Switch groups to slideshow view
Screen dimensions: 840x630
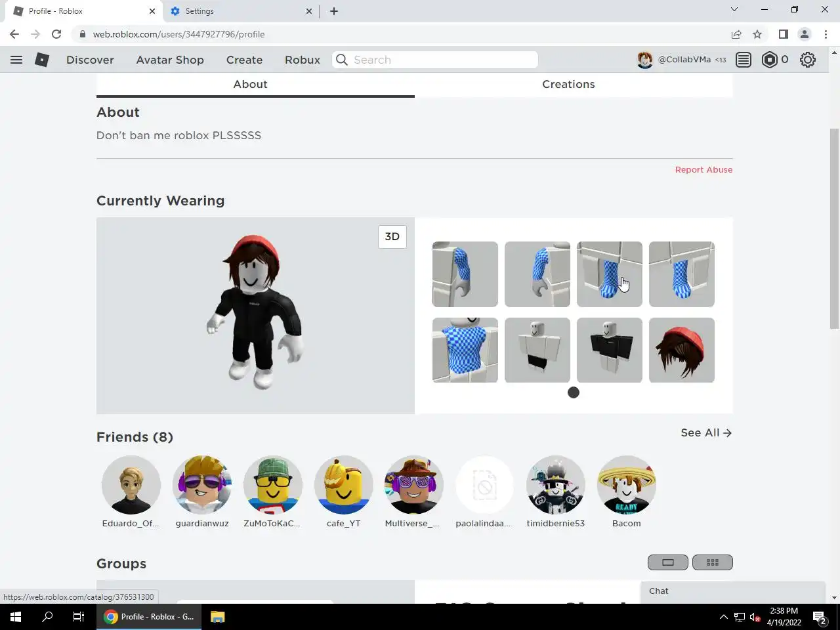(668, 562)
